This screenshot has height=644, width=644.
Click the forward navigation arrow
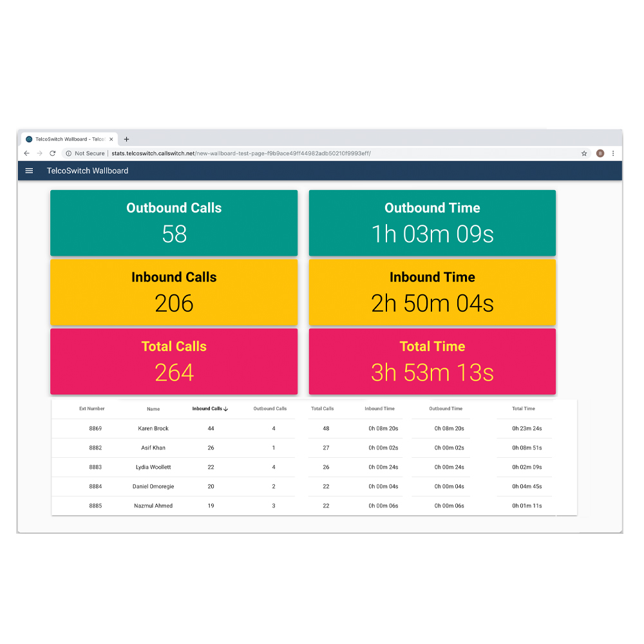point(39,153)
